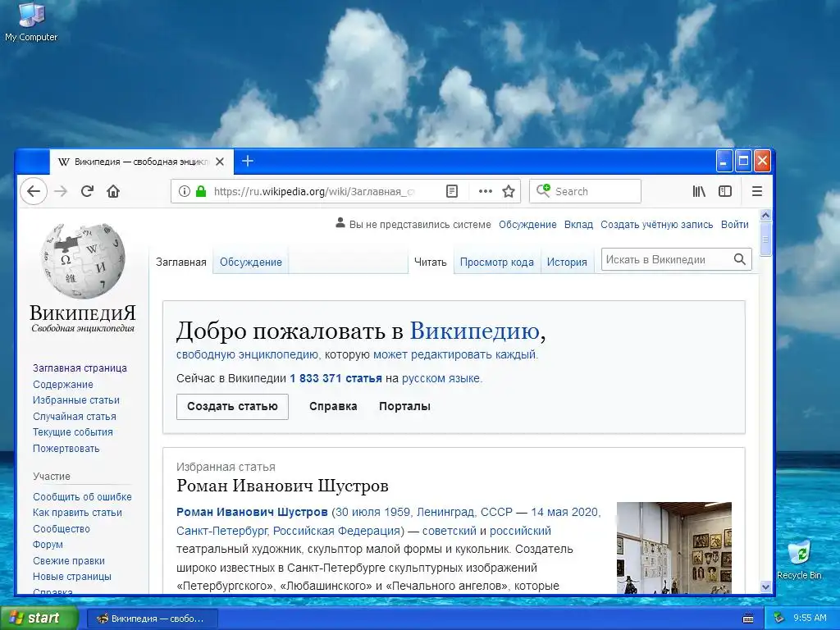Select the Википедия taskbar button
Viewport: 840px width, 630px height.
(x=152, y=619)
